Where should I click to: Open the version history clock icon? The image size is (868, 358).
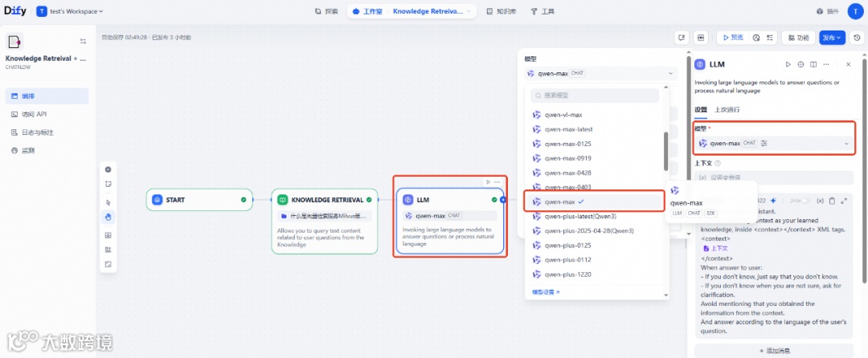(857, 38)
